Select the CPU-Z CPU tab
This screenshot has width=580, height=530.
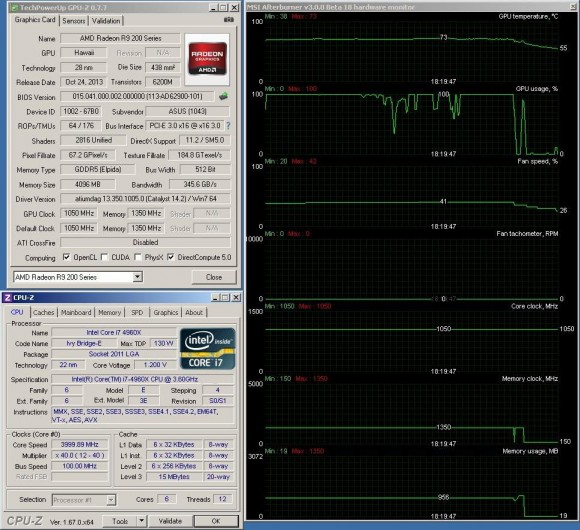(x=17, y=312)
